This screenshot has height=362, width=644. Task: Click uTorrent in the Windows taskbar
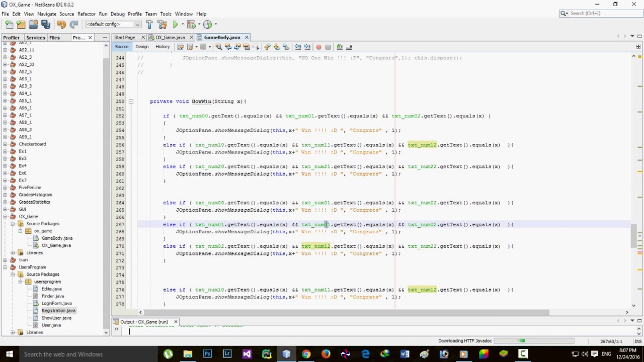click(x=168, y=354)
